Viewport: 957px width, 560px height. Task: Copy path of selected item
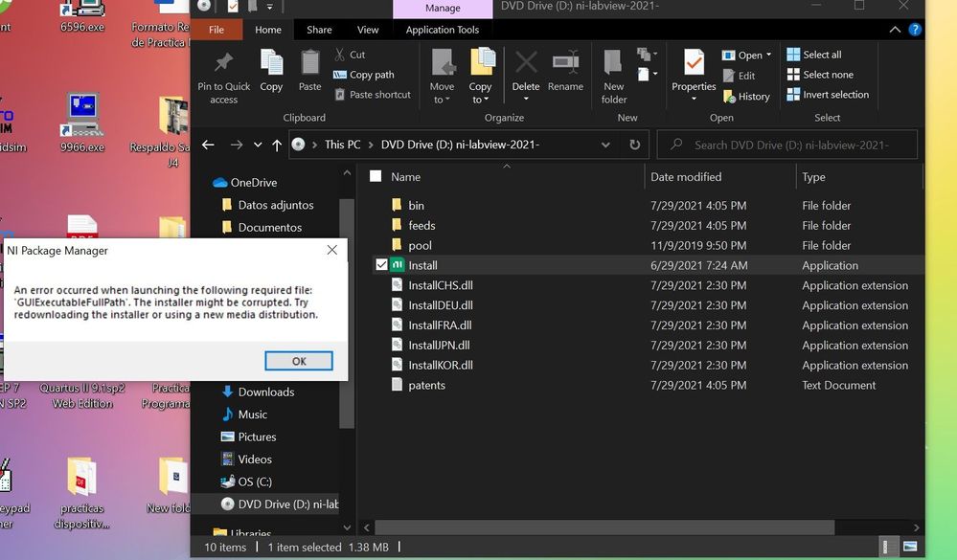tap(364, 75)
